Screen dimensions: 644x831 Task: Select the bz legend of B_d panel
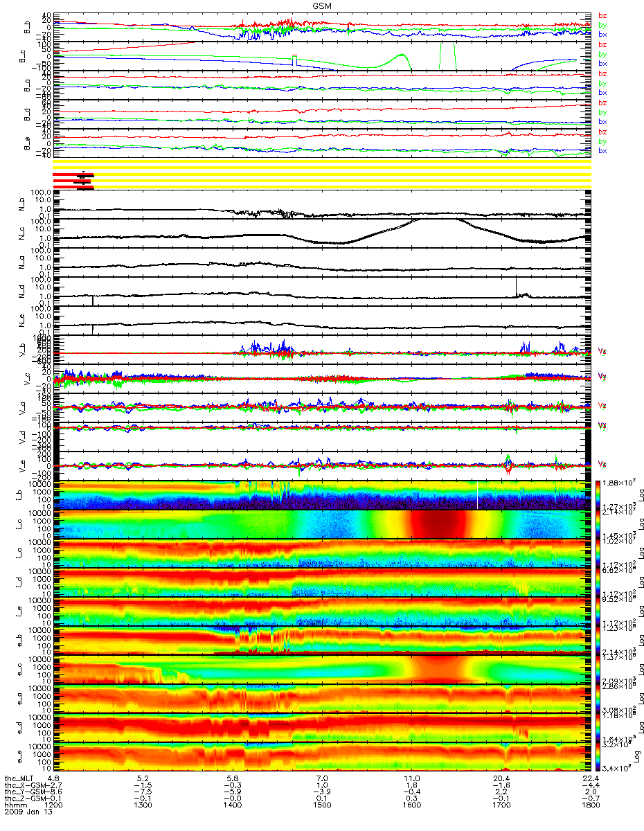(x=602, y=103)
